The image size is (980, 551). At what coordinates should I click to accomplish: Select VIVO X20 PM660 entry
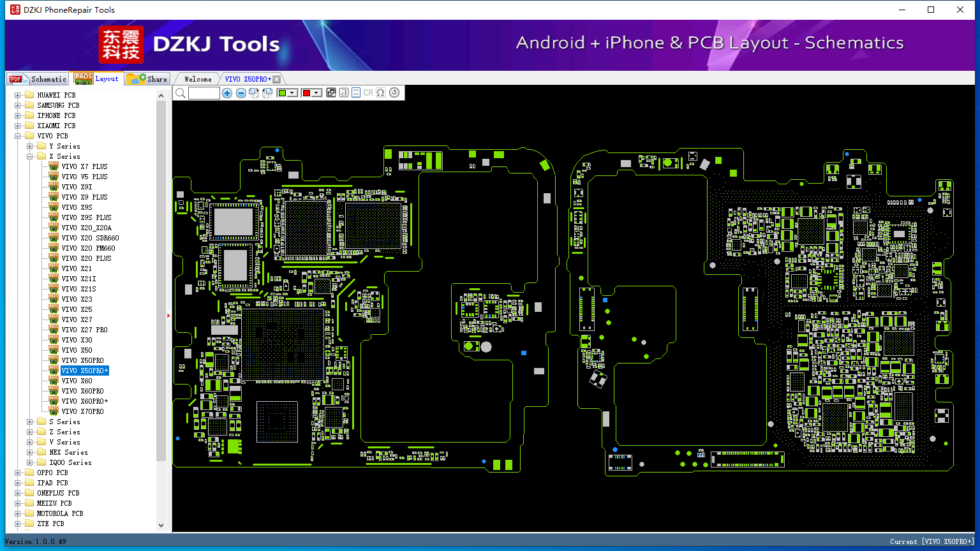[x=88, y=248]
